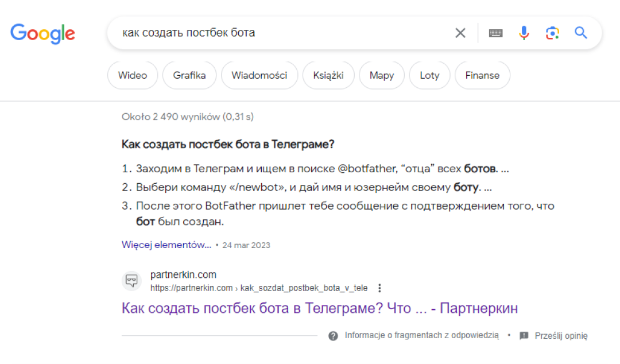The width and height of the screenshot is (620, 364).
Task: Switch to the Książki filter tab
Action: (328, 75)
